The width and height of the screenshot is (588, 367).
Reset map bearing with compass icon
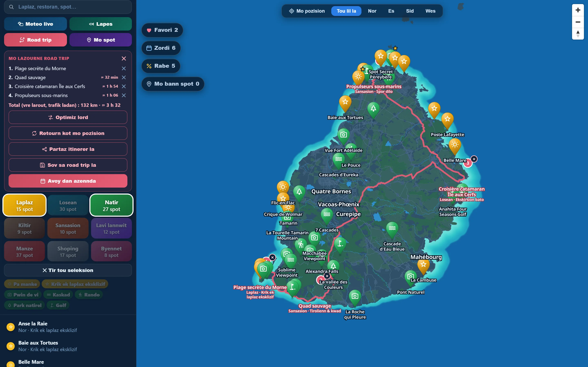[578, 34]
